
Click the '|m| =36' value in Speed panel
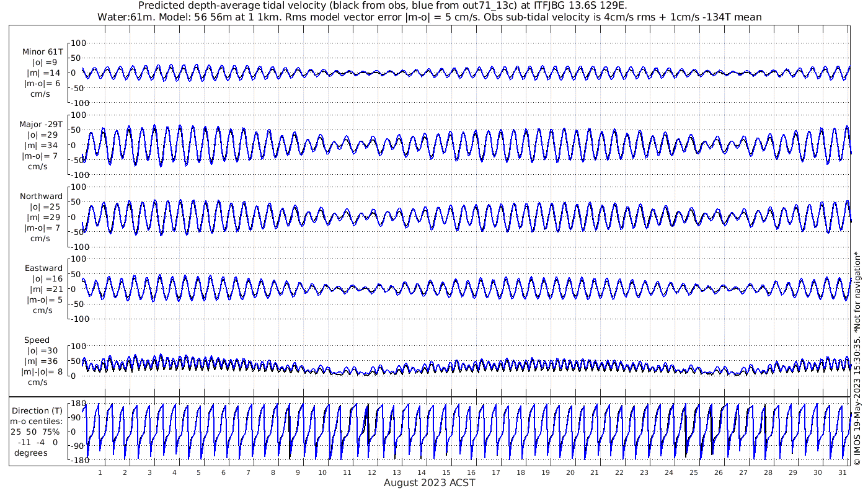43,361
